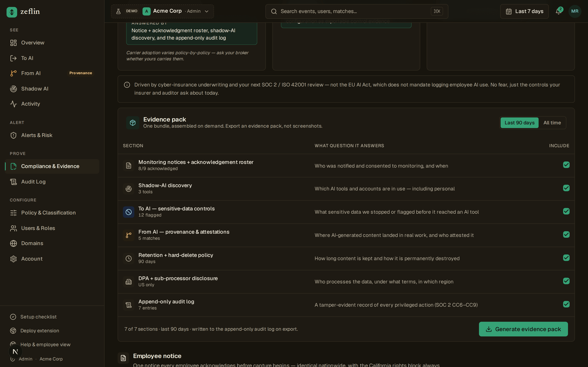Screen dimensions: 588x367
Task: Click the Shadow-AI discovery row icon
Action: click(x=129, y=189)
